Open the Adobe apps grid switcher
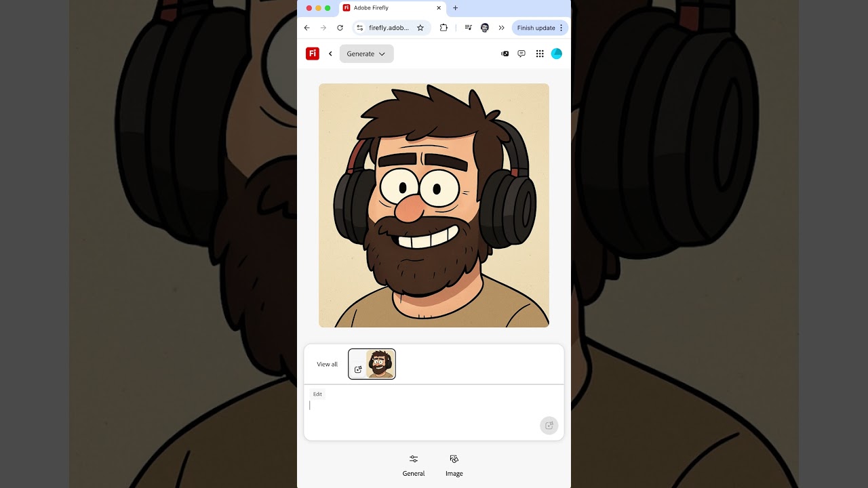The image size is (868, 488). click(540, 54)
